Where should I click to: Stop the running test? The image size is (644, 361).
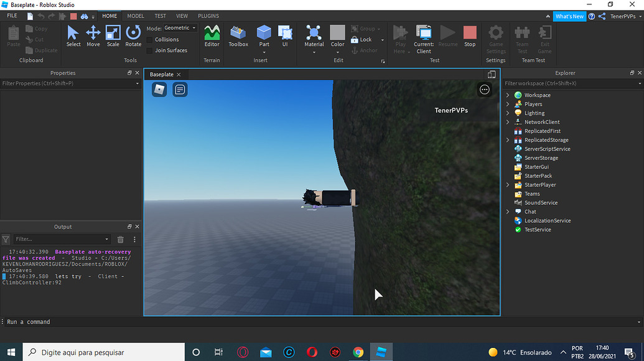(x=470, y=37)
